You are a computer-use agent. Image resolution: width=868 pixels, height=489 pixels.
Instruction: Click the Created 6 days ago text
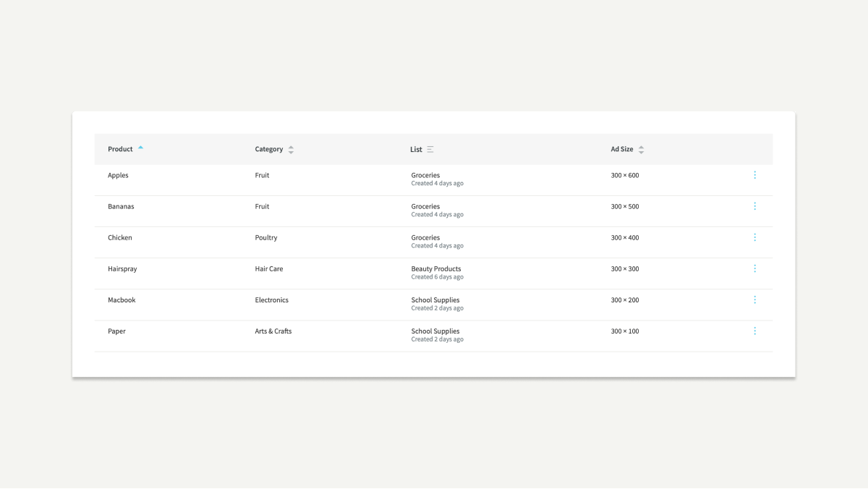pos(438,277)
